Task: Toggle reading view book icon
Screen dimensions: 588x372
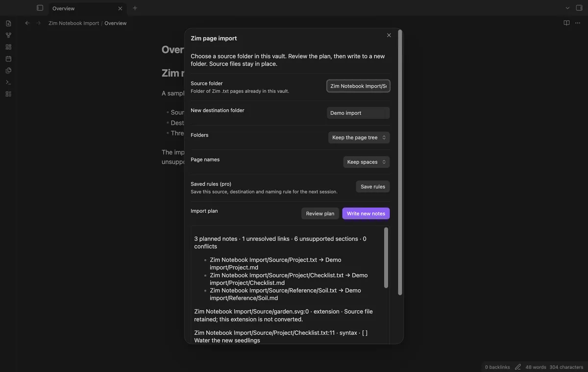Action: coord(566,23)
